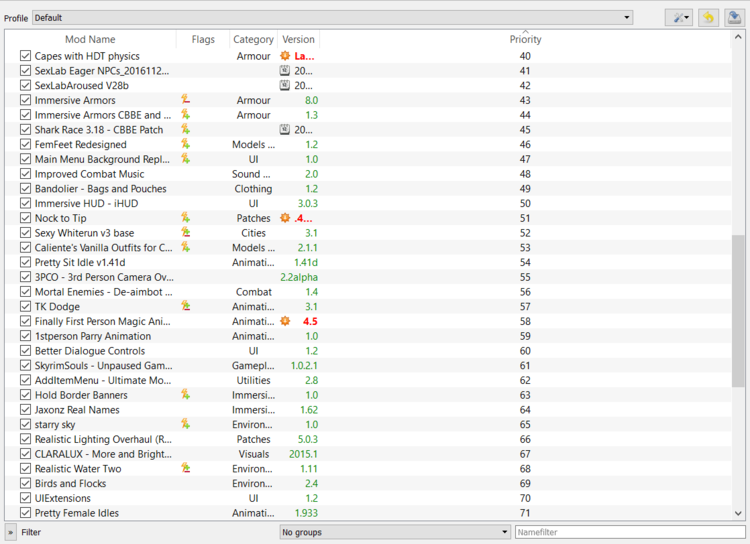Click the vertical scrollbar thumb
This screenshot has height=544, width=750.
738,311
